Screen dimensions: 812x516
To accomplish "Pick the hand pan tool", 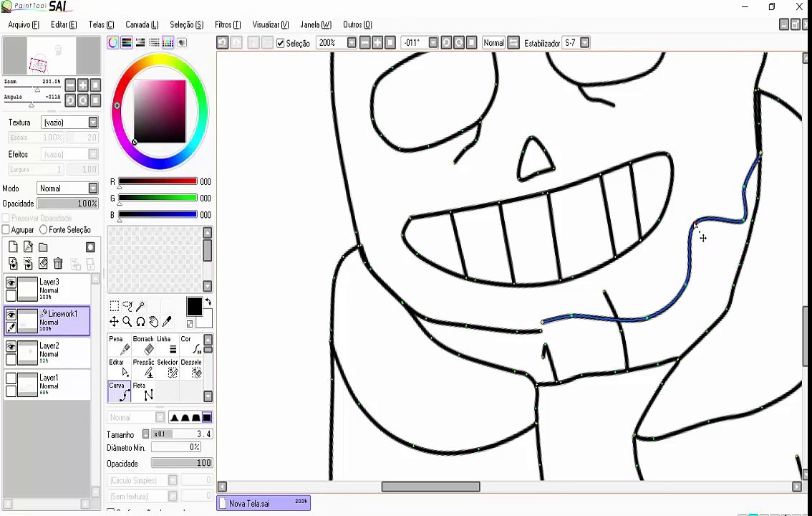I will click(x=154, y=322).
